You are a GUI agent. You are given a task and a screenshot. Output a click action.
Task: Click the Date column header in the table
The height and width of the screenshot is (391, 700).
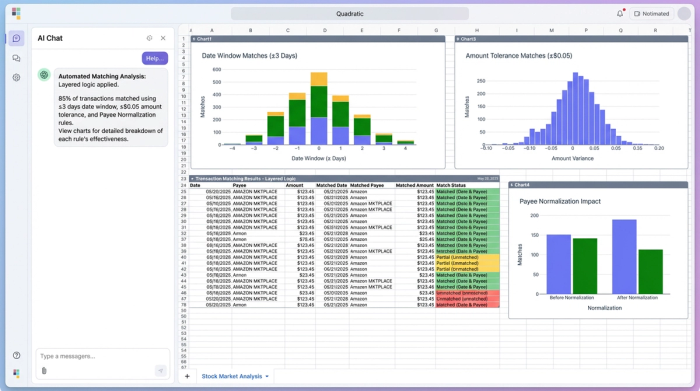(195, 185)
